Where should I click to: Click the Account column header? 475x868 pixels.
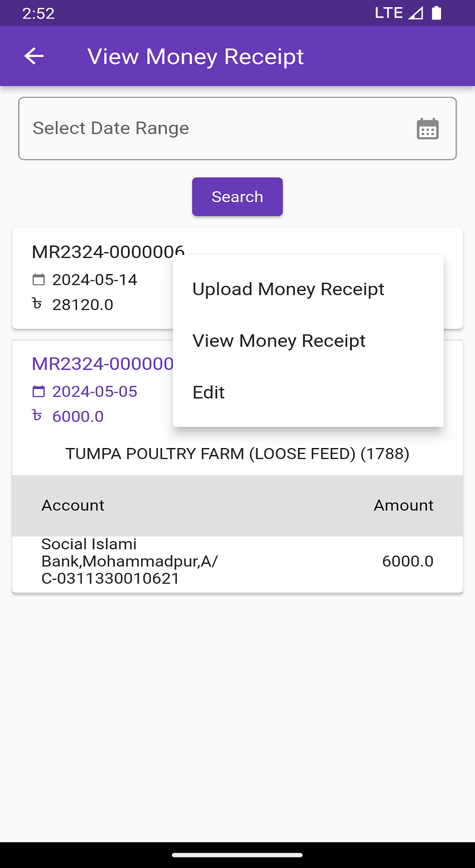pyautogui.click(x=73, y=506)
